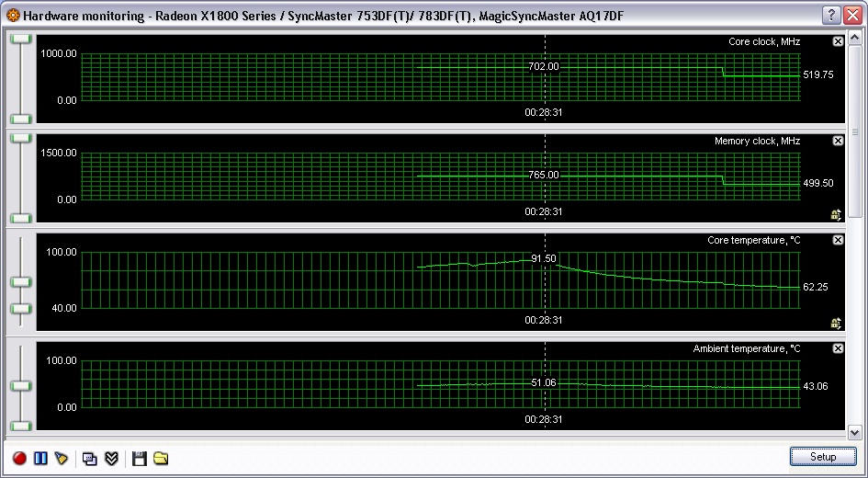
Task: Click the 'Core clock, MHz' graph label
Action: click(764, 41)
